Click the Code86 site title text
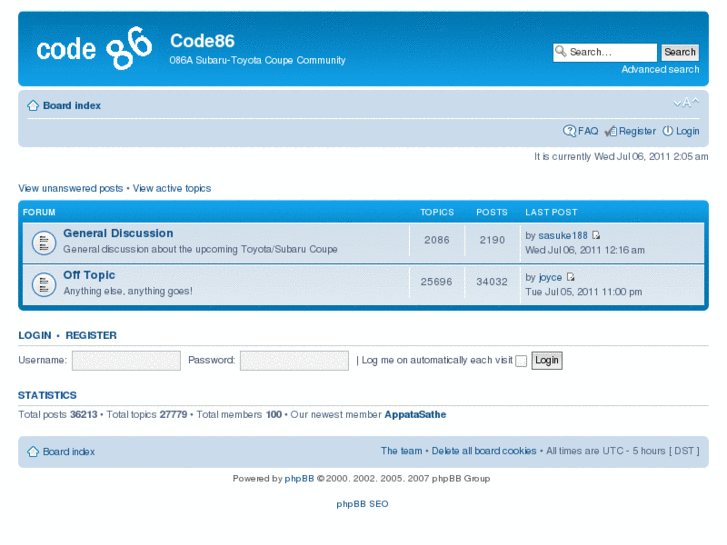Viewport: 727px width, 545px height. (203, 41)
